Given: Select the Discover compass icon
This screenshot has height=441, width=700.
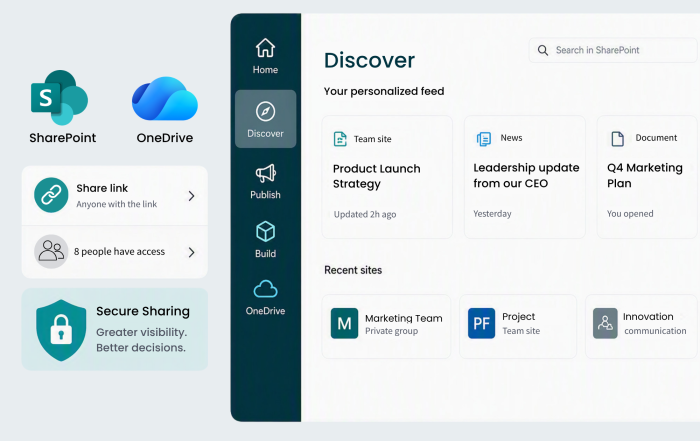Looking at the screenshot, I should [265, 111].
